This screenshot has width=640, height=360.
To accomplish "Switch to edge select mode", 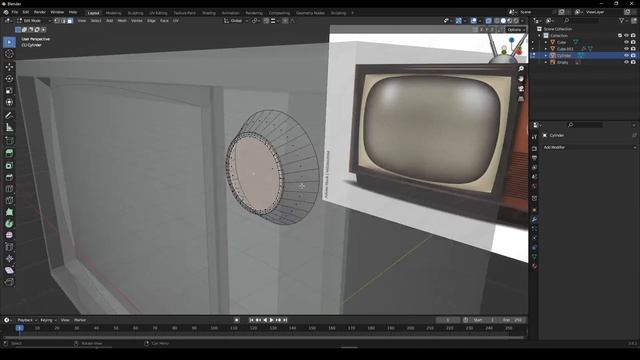I will 64,20.
